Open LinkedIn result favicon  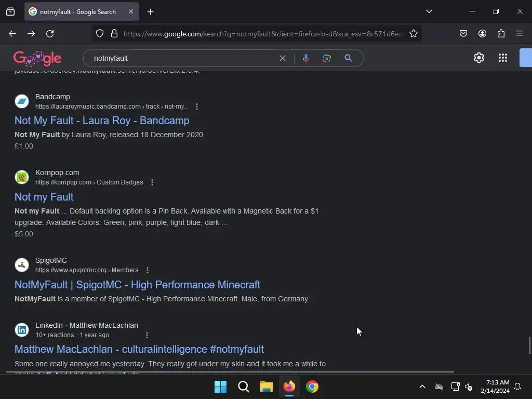click(22, 330)
